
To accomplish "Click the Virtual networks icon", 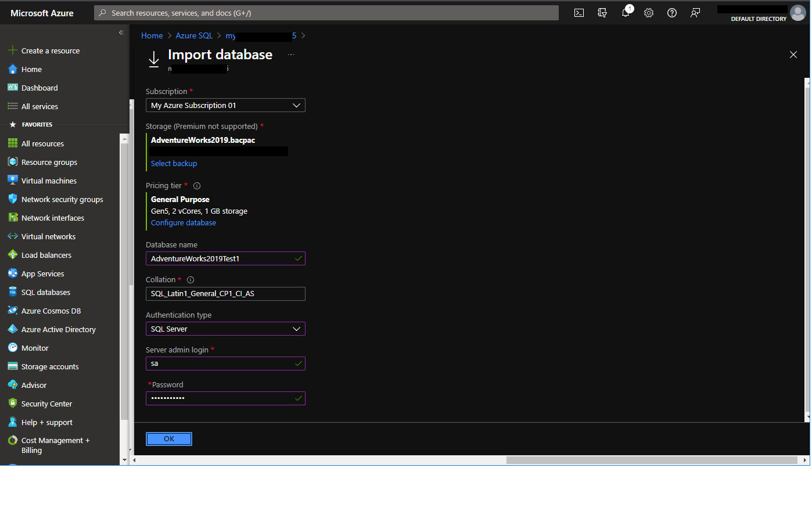I will coord(13,236).
